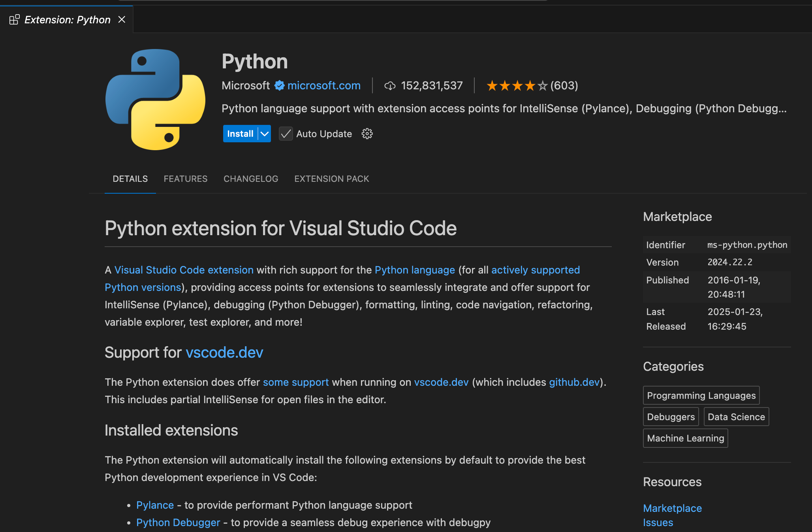Screen dimensions: 812x532
Task: Click the large Python logo
Action: 155,99
